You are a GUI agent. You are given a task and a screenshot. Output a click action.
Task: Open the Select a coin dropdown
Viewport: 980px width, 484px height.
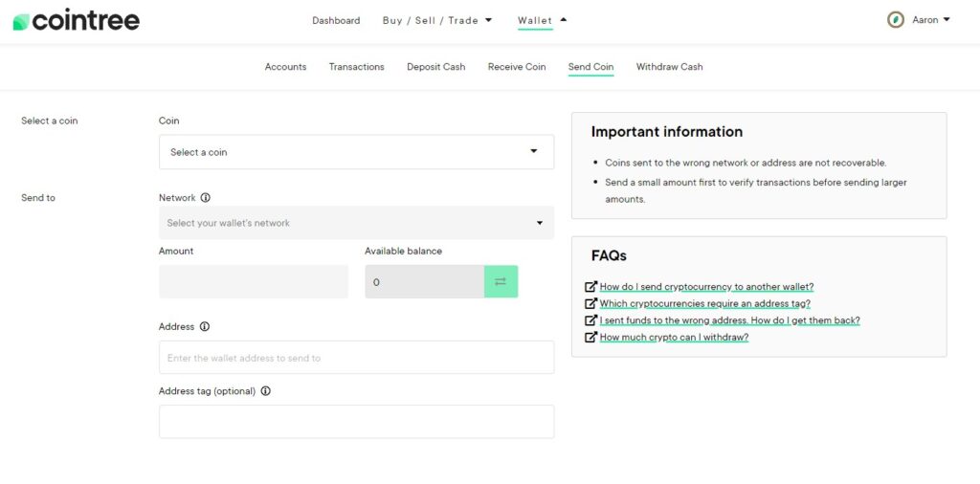pyautogui.click(x=356, y=152)
